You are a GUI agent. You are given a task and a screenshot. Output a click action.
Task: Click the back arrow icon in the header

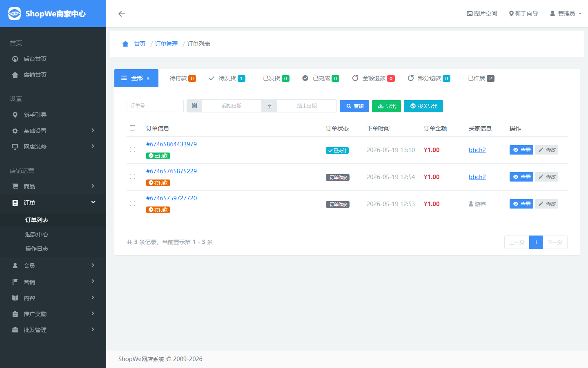122,14
